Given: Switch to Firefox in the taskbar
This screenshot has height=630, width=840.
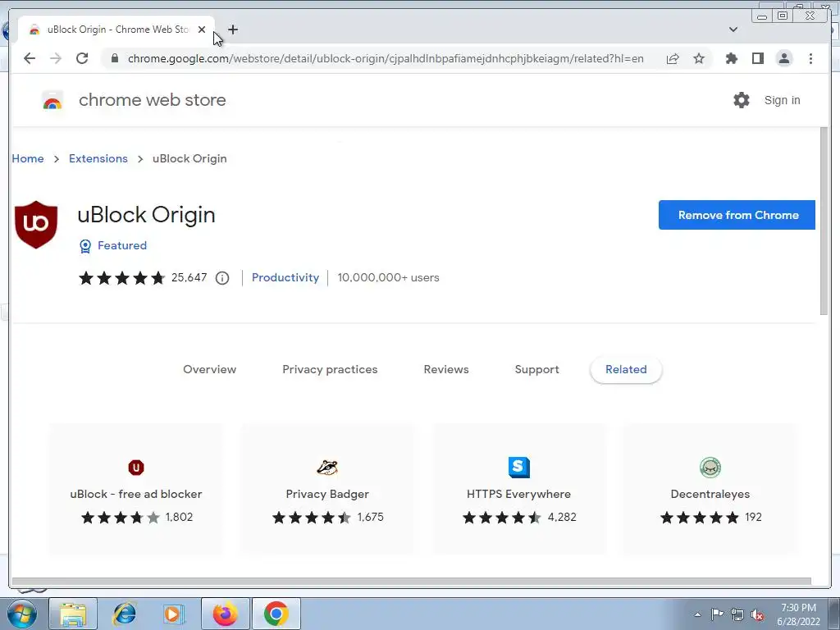Looking at the screenshot, I should (225, 614).
